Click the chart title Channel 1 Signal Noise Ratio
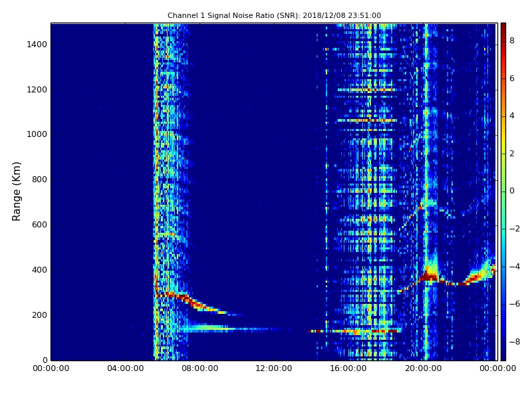532x399 pixels. pyautogui.click(x=274, y=15)
